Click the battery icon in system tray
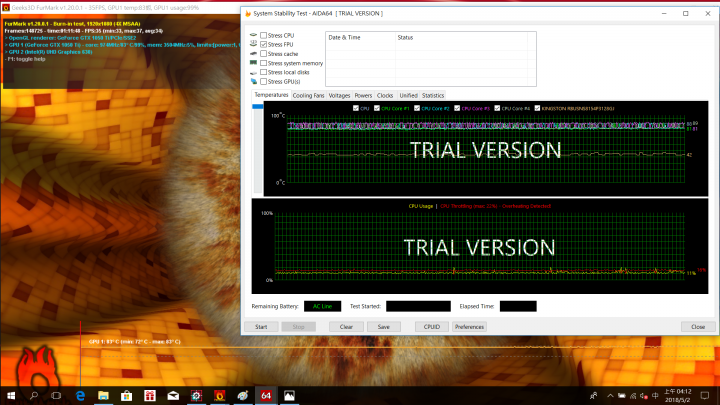The image size is (720, 405). point(622,395)
